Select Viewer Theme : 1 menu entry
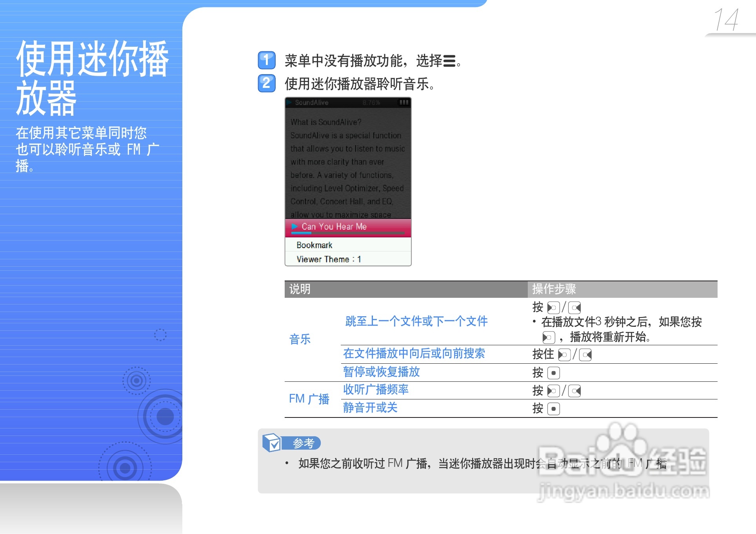Screen dimensions: 756x534 point(329,259)
